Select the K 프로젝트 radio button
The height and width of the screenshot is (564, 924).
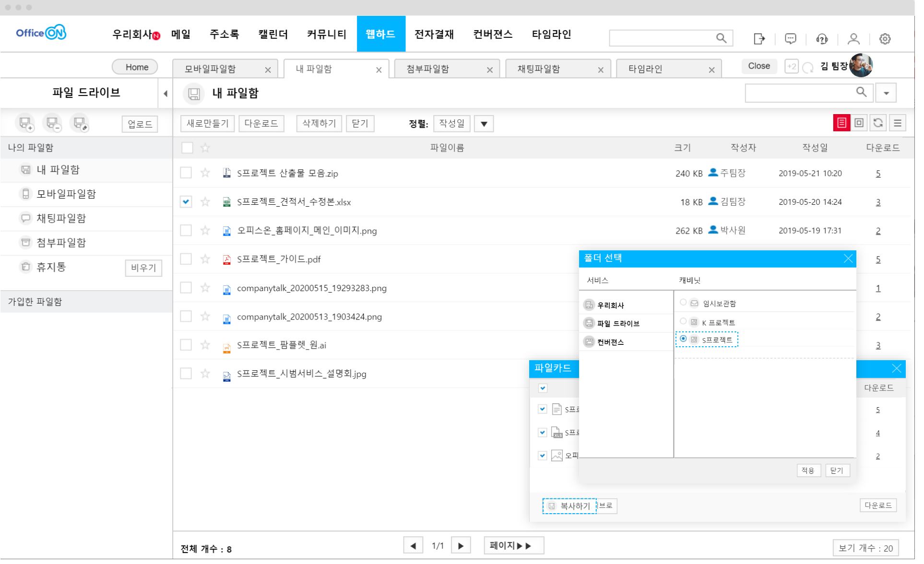683,321
